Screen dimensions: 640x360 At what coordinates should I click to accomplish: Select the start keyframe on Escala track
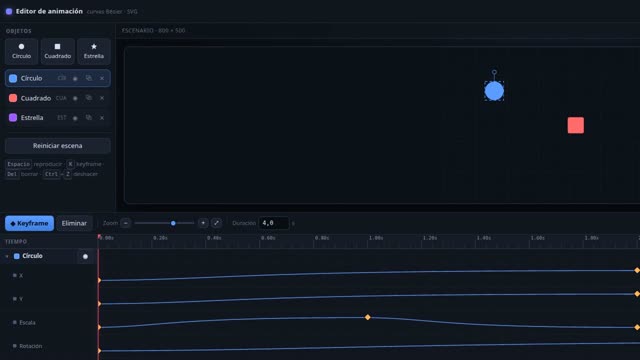click(x=100, y=327)
